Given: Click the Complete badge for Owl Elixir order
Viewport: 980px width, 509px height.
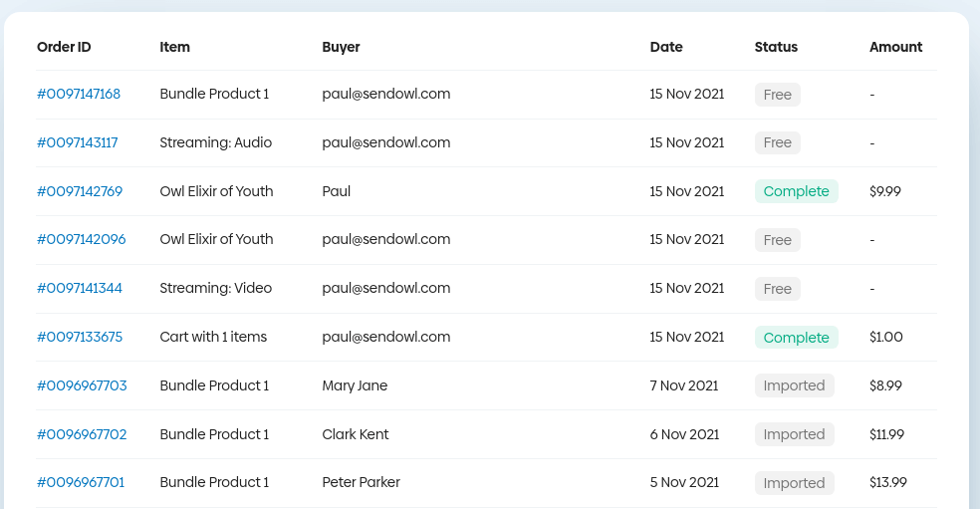Looking at the screenshot, I should pos(796,191).
